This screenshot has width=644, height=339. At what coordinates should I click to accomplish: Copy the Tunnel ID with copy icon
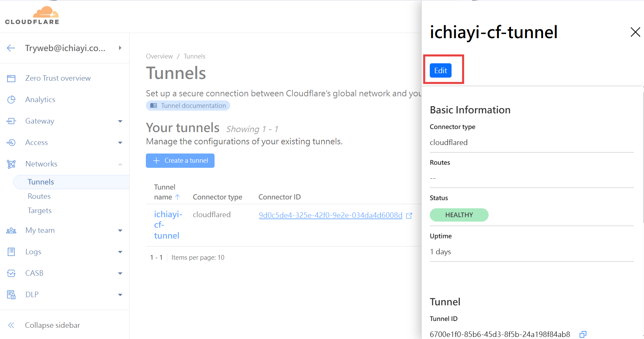point(583,334)
